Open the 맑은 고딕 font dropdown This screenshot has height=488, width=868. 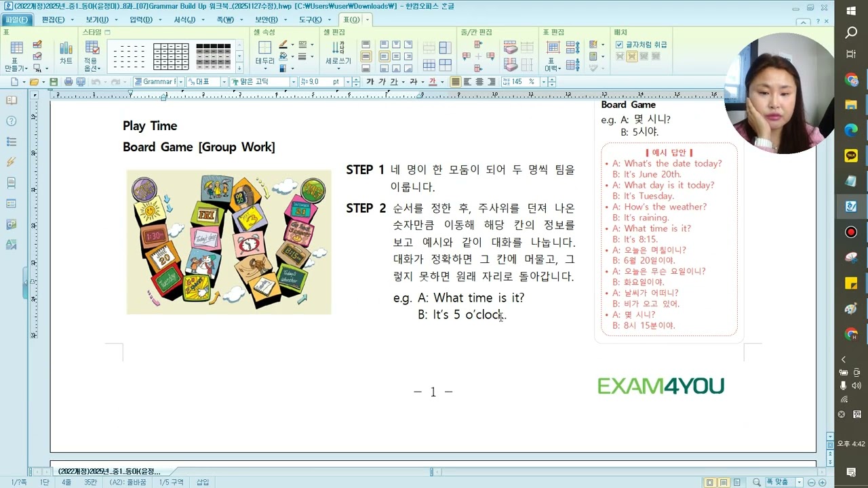294,81
